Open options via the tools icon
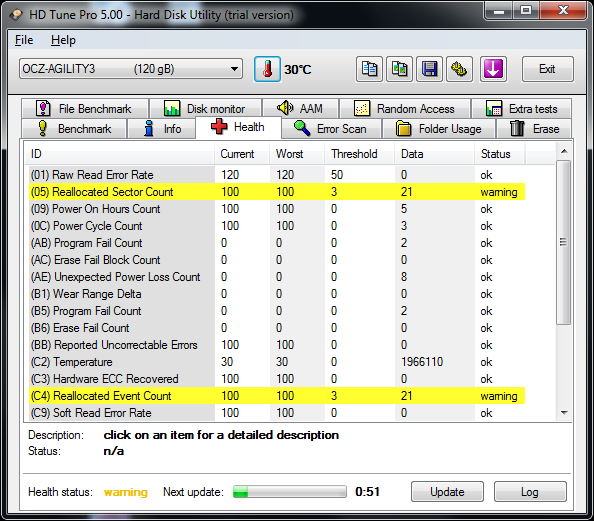This screenshot has height=521, width=594. [x=460, y=69]
